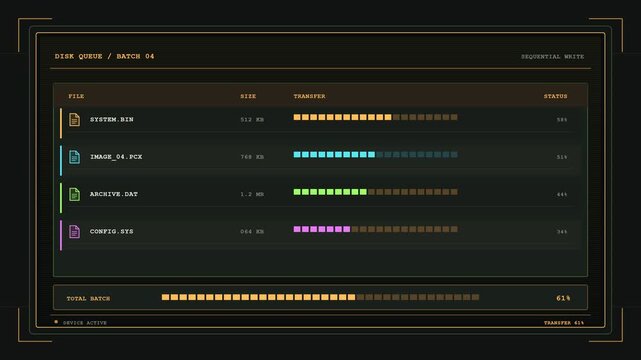Click the 61% total batch value
641x360 pixels.
[x=563, y=298]
